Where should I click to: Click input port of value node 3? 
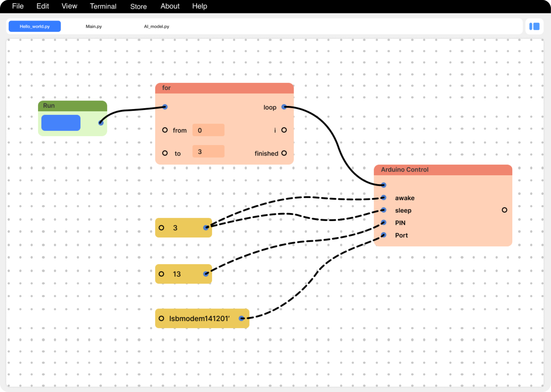[x=161, y=228]
